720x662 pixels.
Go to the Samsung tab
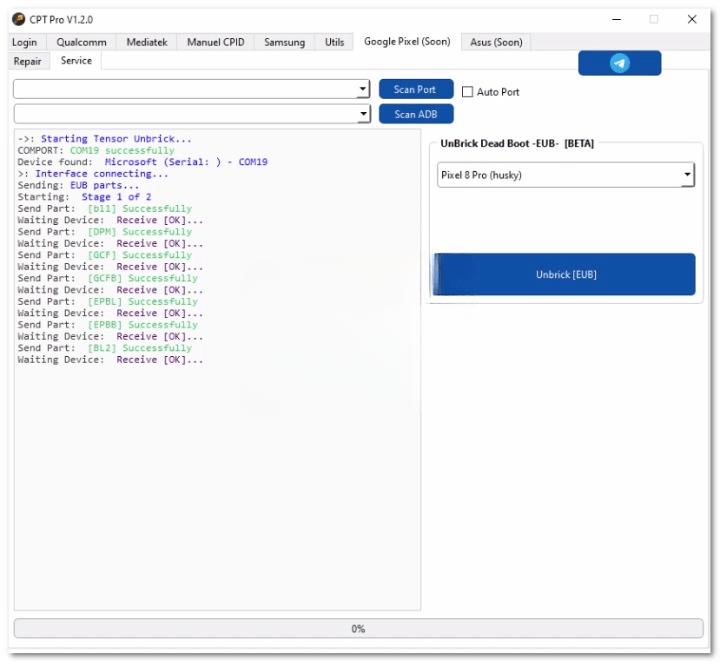pos(284,42)
